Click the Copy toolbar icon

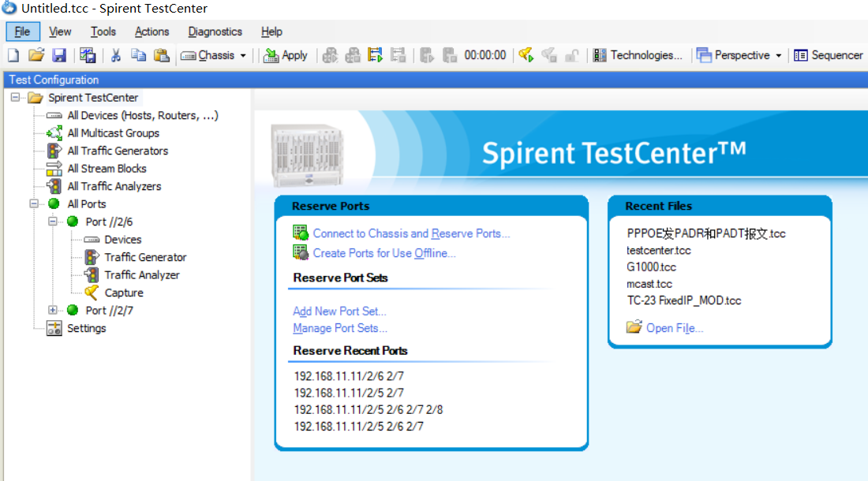[138, 55]
